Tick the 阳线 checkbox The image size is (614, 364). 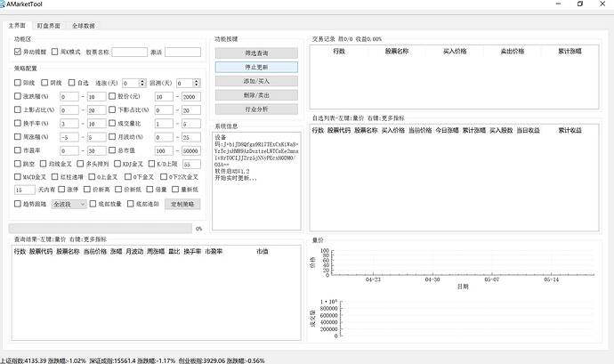[x=17, y=83]
